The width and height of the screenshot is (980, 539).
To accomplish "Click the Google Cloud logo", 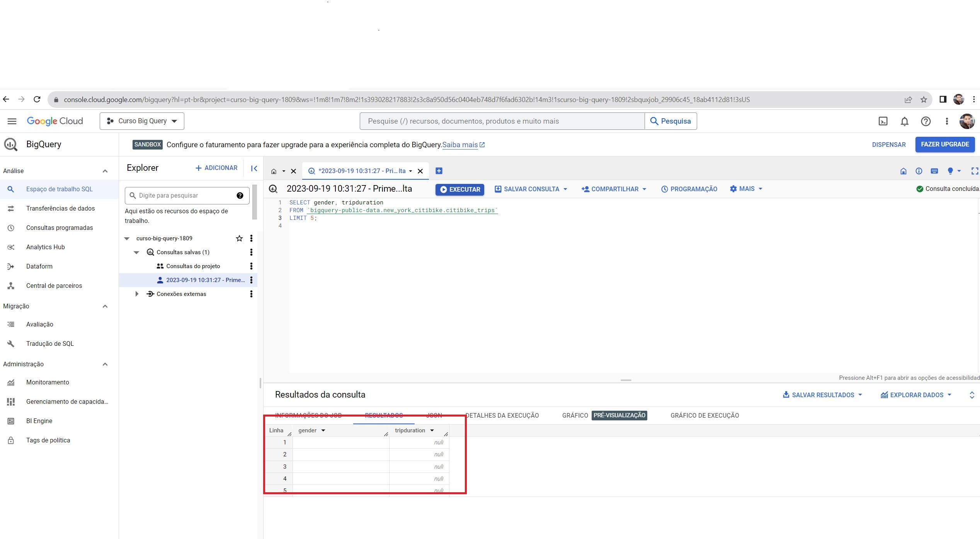I will pyautogui.click(x=55, y=121).
